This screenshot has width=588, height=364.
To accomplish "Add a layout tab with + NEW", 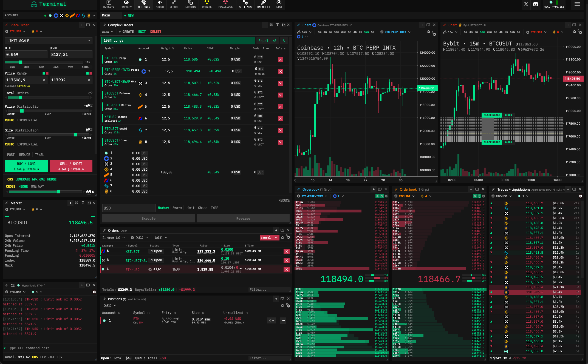I will click(x=129, y=16).
